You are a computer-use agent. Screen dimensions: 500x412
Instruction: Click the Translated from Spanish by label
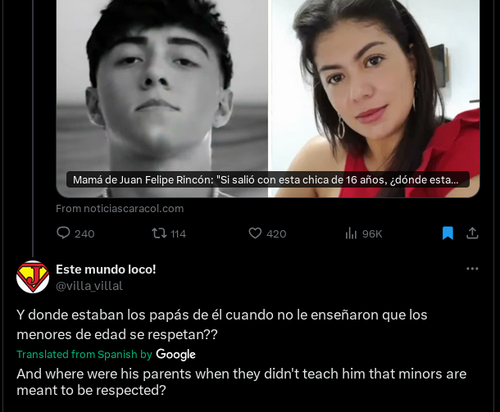pos(84,354)
